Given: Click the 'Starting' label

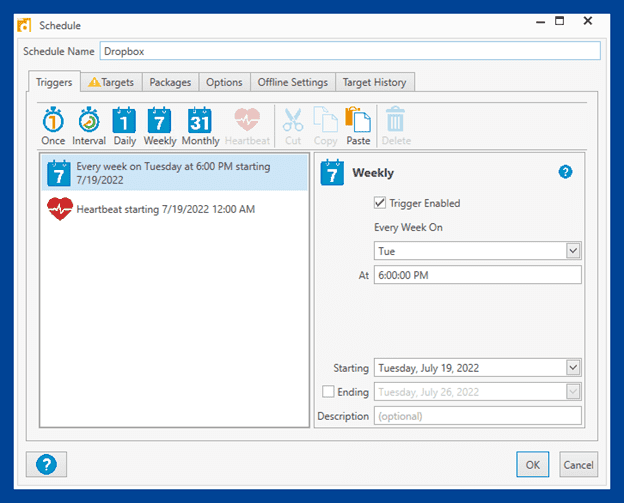Looking at the screenshot, I should click(351, 368).
